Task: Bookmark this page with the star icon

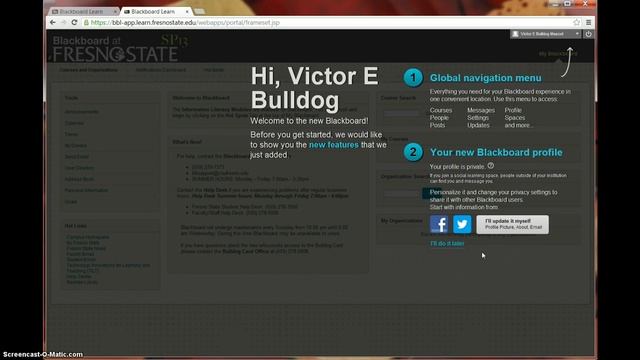Action: coord(576,22)
